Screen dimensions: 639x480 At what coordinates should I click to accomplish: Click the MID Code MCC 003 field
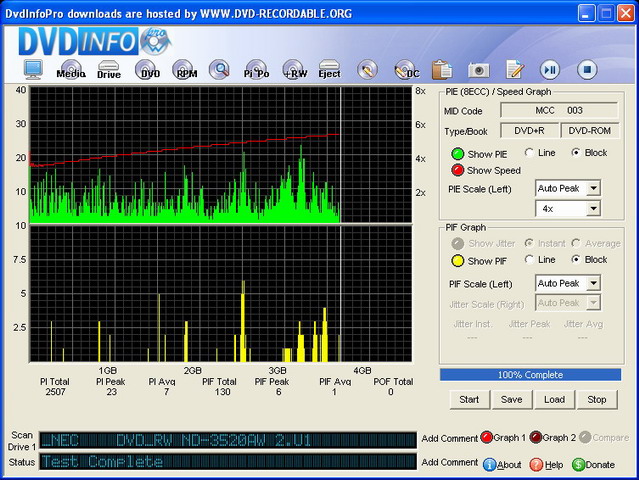click(x=559, y=110)
